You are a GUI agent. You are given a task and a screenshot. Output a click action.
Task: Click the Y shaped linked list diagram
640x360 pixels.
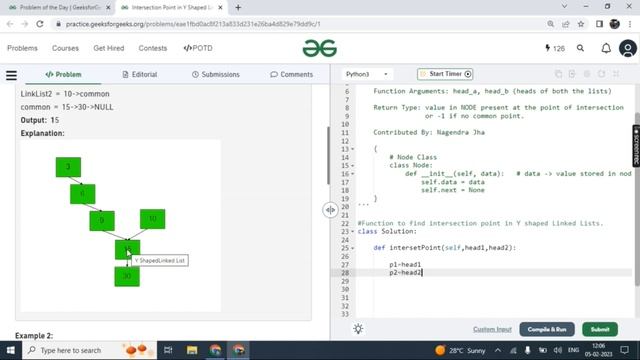120,226
